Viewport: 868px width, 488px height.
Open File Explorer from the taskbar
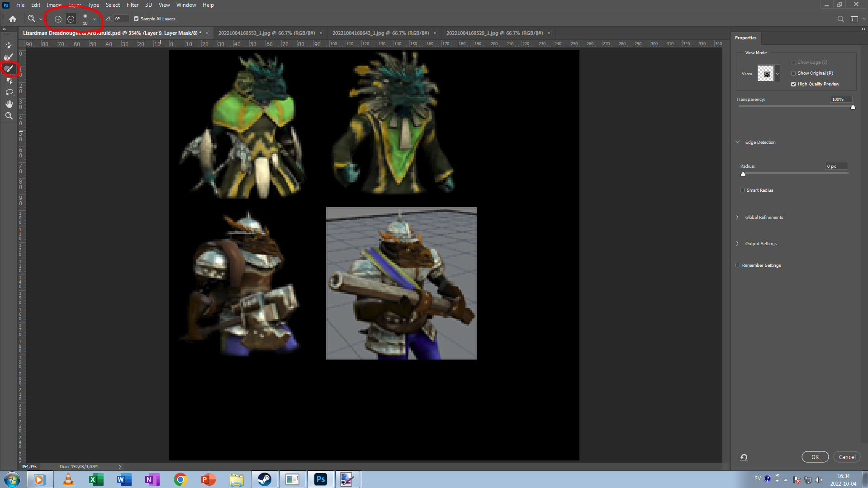[x=236, y=479]
